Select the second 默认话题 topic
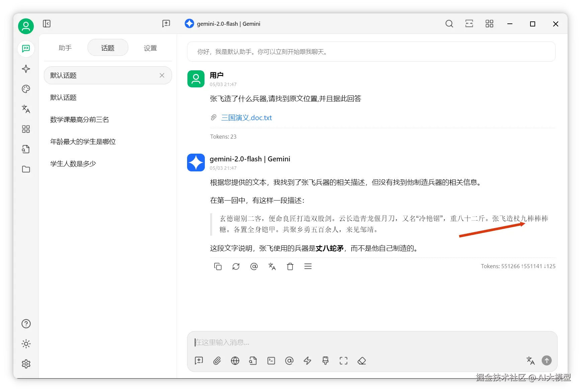The image size is (581, 392). (108, 97)
